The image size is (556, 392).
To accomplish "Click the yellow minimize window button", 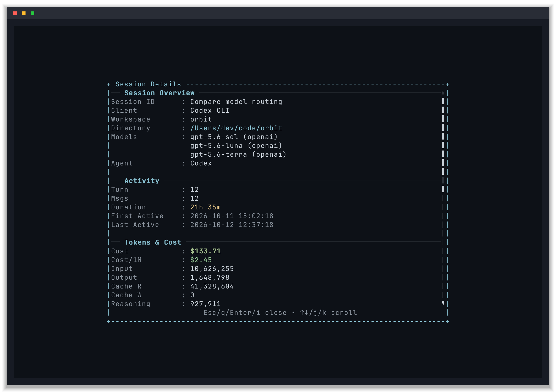I will pos(24,13).
